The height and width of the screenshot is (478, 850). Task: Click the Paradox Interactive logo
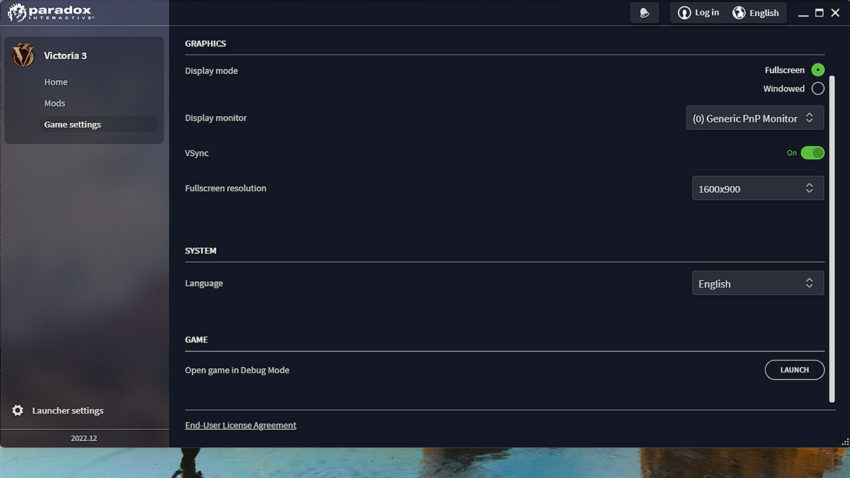(x=52, y=12)
